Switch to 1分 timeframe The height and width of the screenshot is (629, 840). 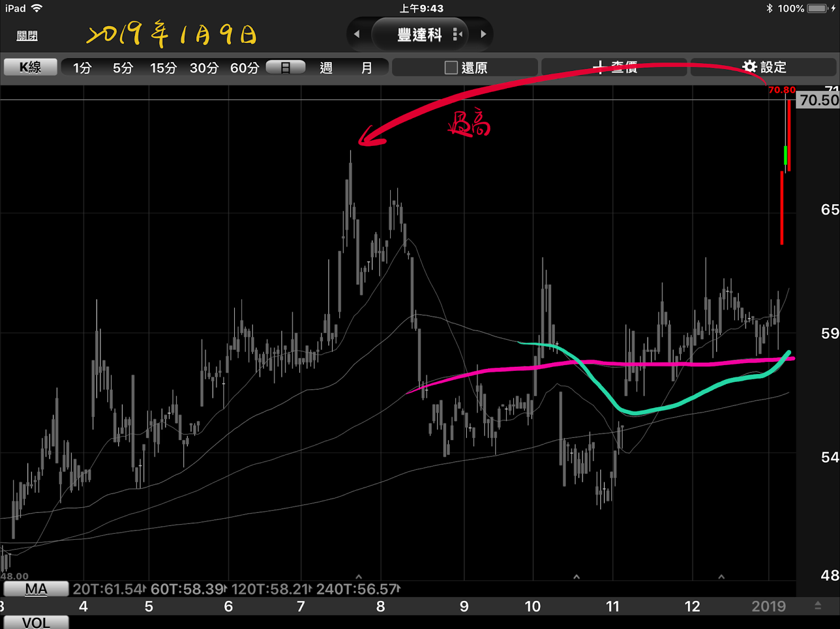[82, 68]
